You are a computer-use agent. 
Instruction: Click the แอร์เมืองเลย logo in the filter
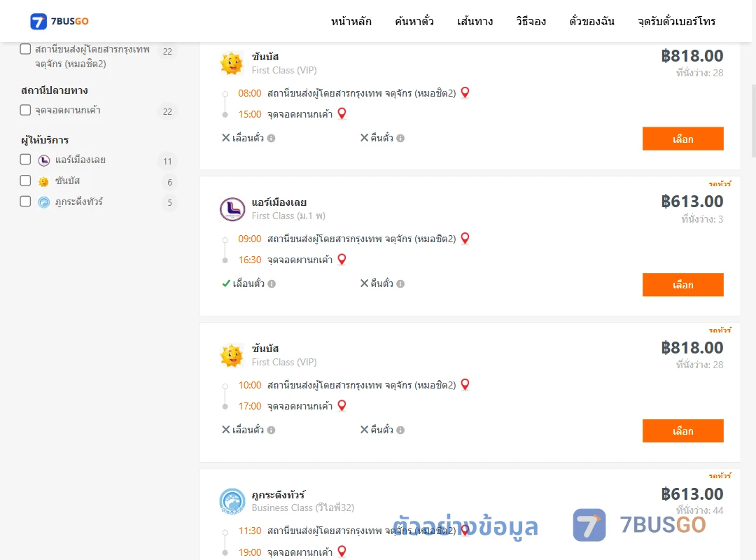pyautogui.click(x=44, y=160)
